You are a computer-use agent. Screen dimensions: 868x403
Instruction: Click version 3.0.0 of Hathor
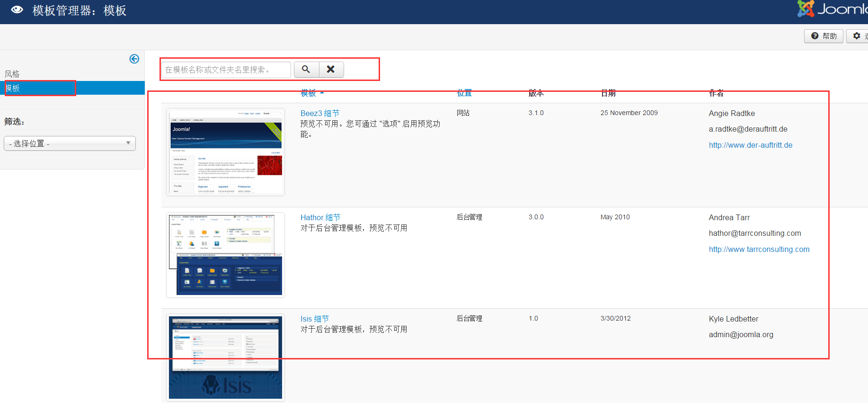(536, 217)
